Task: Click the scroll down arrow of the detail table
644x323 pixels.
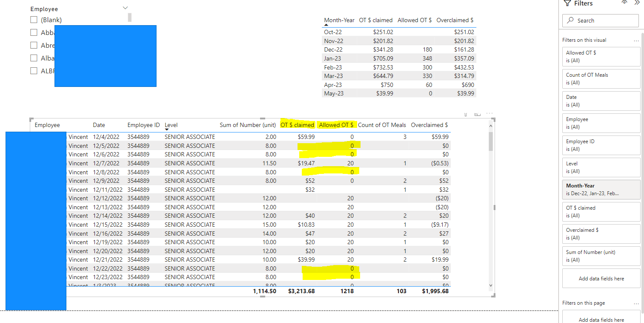Action: 491,285
